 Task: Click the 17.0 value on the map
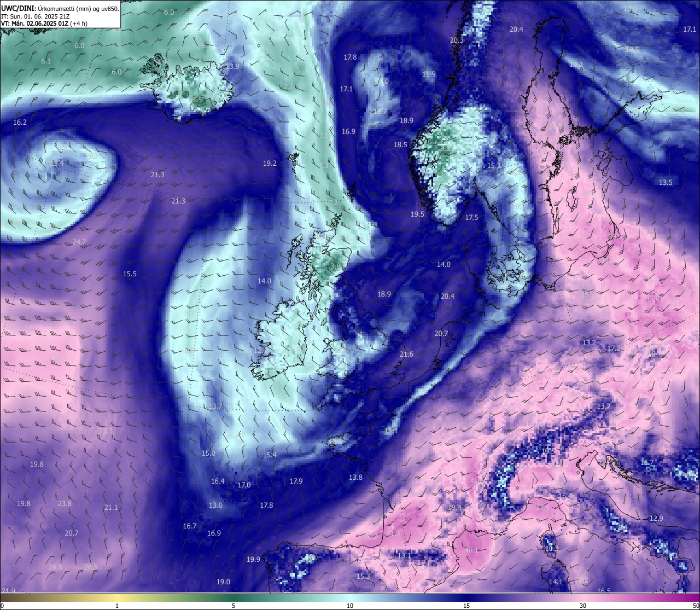click(244, 485)
